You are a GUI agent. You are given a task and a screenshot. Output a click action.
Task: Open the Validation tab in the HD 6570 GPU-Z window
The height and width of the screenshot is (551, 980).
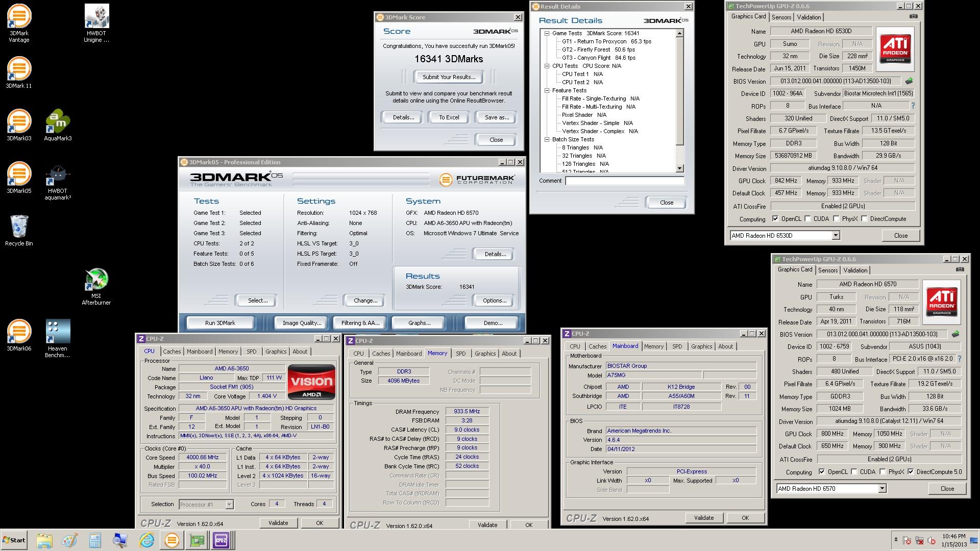855,270
